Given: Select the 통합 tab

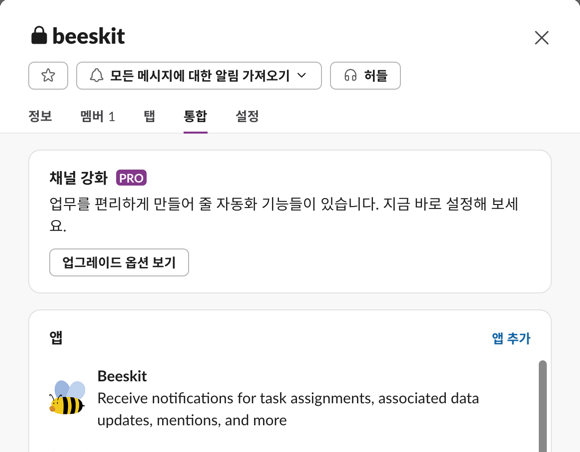Looking at the screenshot, I should pyautogui.click(x=195, y=117).
